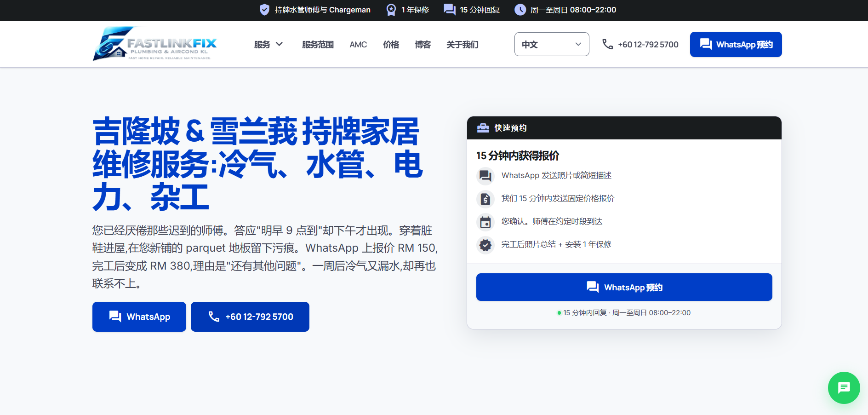The image size is (868, 415).
Task: Click the 15 分钟回复 text in top bar
Action: point(480,10)
